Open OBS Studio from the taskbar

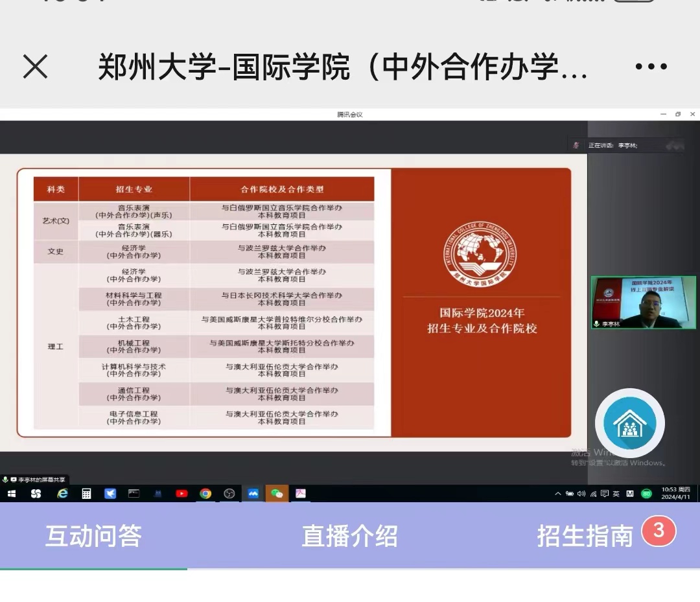click(x=229, y=494)
